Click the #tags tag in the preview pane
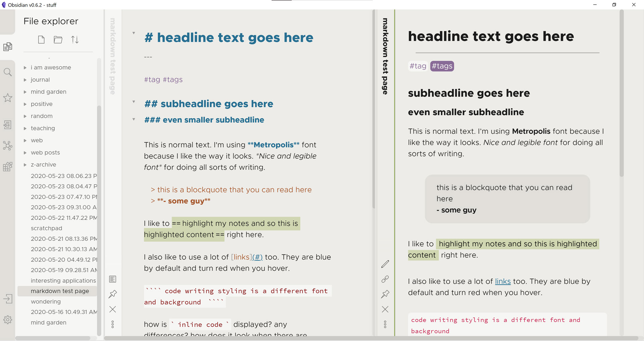This screenshot has height=341, width=644. pyautogui.click(x=442, y=66)
